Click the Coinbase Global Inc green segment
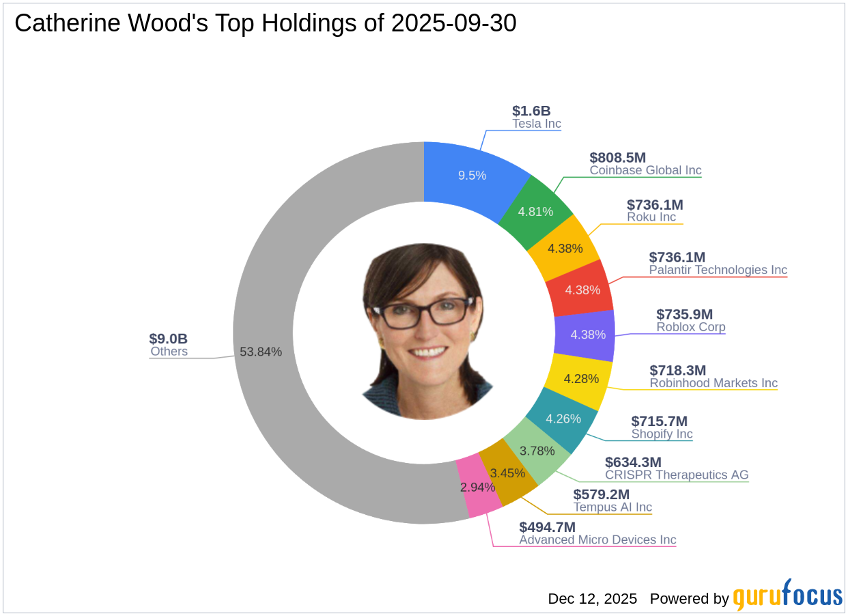Image resolution: width=848 pixels, height=616 pixels. pos(536,210)
